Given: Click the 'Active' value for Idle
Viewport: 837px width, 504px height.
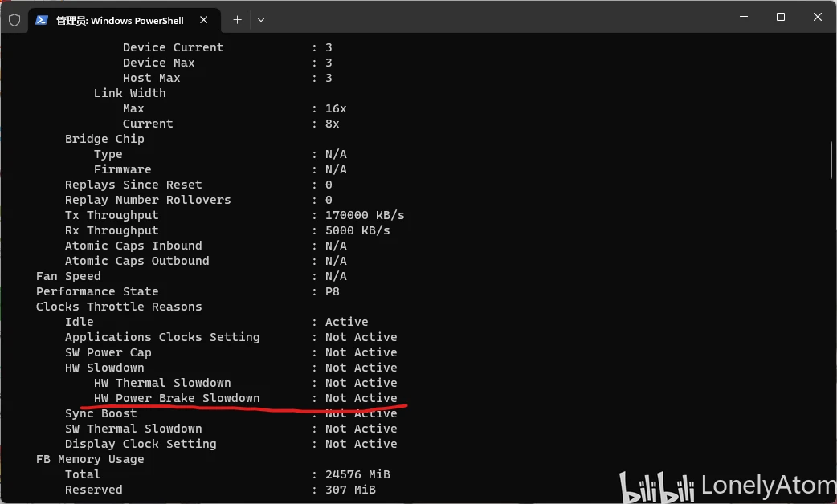Looking at the screenshot, I should coord(346,322).
